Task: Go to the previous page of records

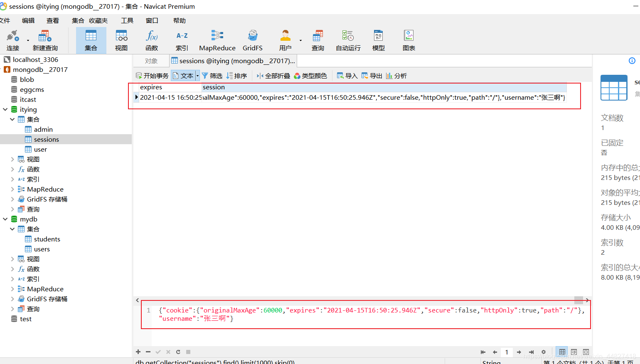Action: tap(495, 352)
